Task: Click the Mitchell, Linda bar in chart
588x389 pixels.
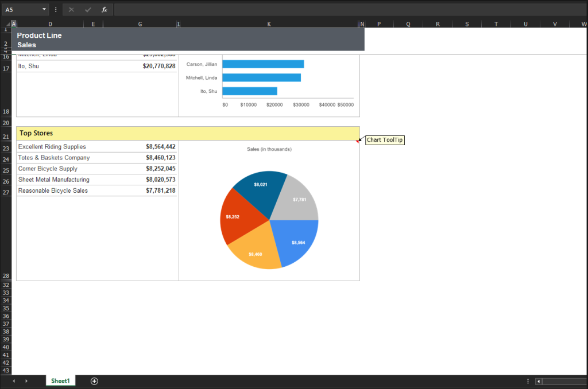Action: click(x=261, y=77)
